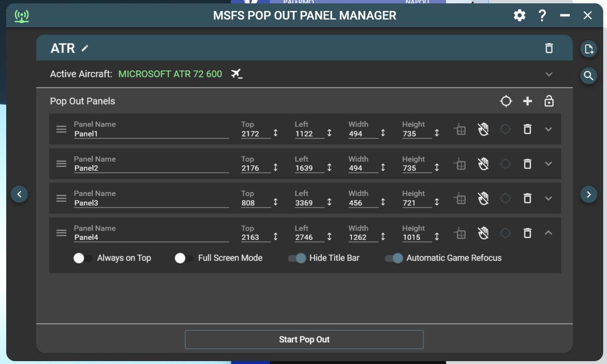Click the Panel3 drag handle icon
The image size is (607, 364).
click(x=61, y=198)
